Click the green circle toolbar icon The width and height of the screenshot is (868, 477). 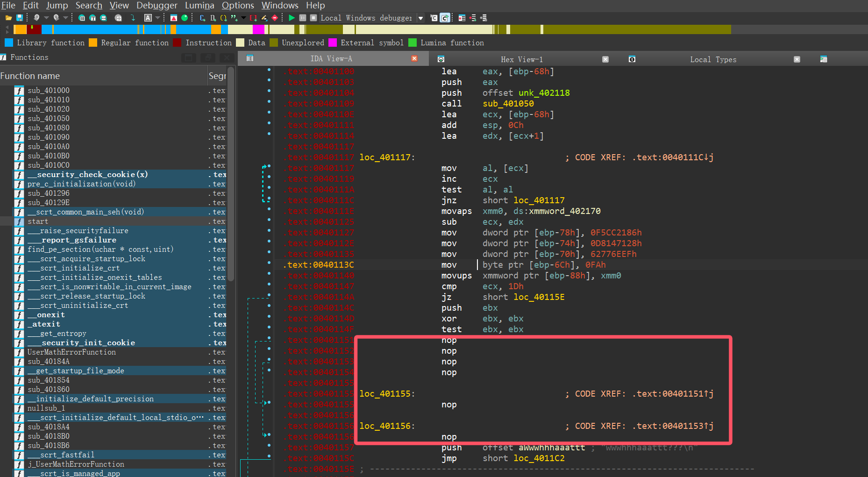185,18
